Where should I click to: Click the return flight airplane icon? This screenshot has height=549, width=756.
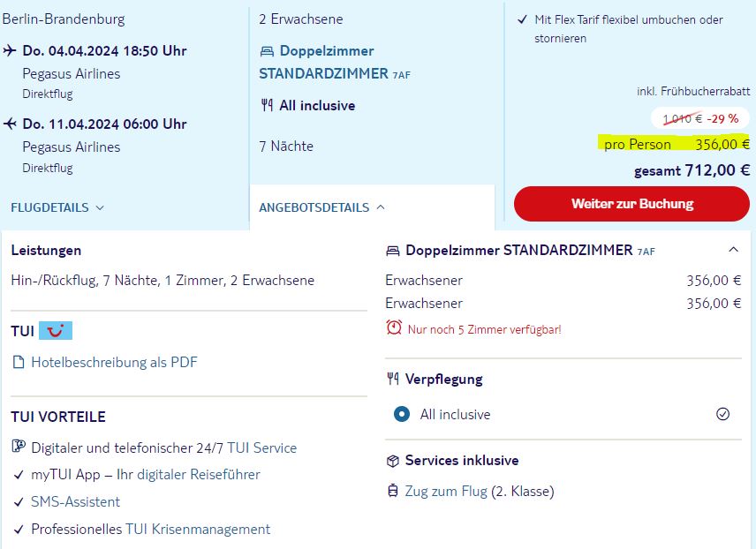(10, 124)
